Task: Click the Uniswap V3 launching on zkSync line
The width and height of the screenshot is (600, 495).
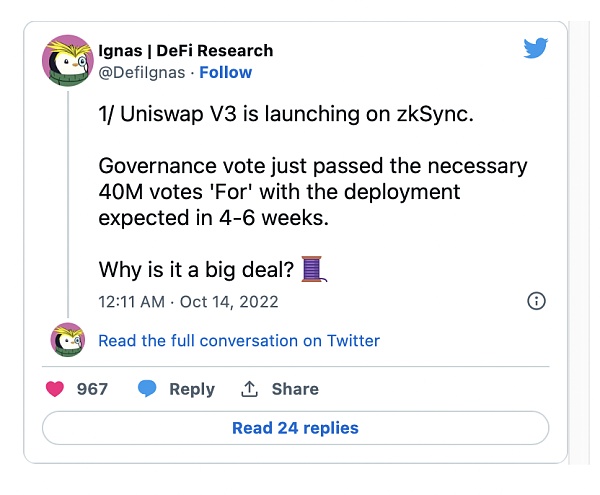Action: (285, 114)
